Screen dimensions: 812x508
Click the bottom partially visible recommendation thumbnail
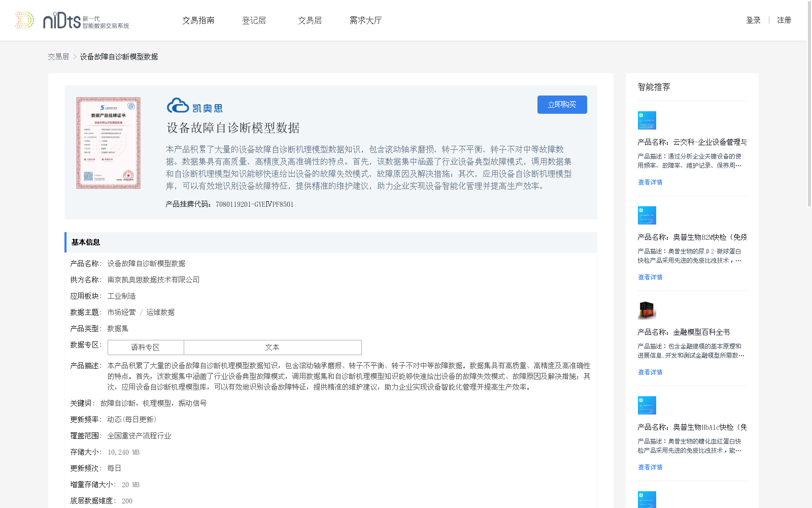click(647, 499)
